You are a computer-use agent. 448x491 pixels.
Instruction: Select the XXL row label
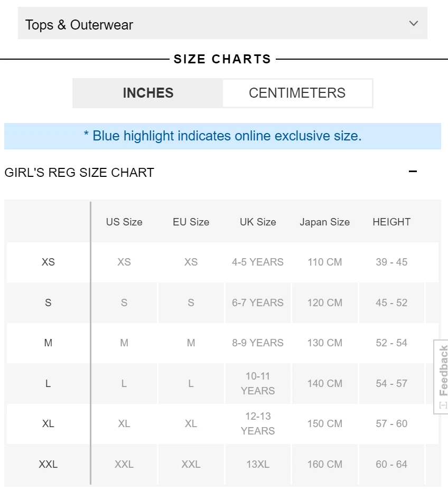(48, 464)
